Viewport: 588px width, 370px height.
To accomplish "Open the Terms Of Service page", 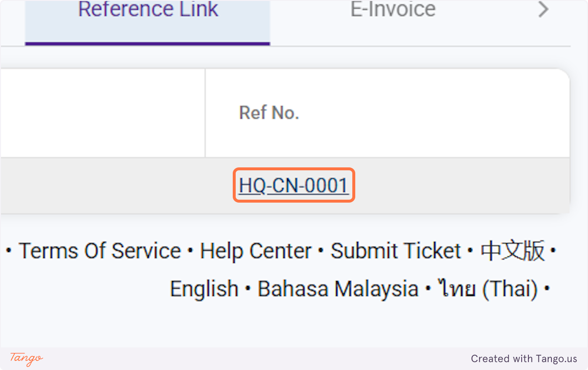I will 99,251.
